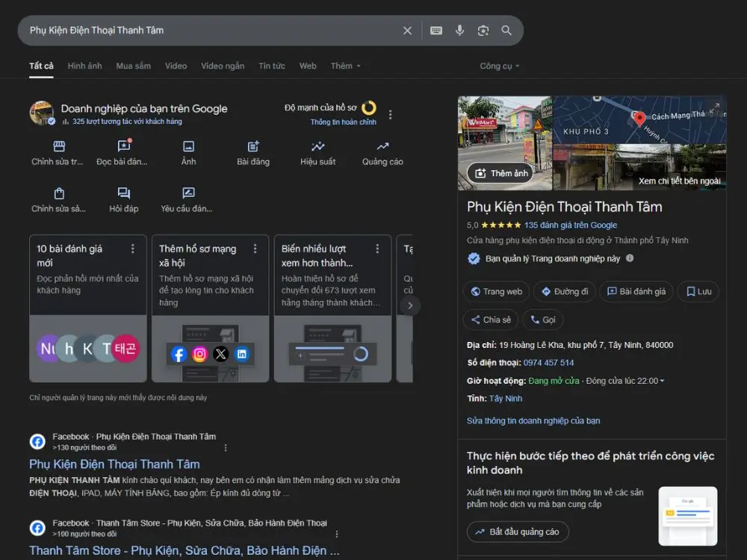Viewport: 747px width, 560px height.
Task: Click the profile strength progress ring
Action: (x=369, y=108)
